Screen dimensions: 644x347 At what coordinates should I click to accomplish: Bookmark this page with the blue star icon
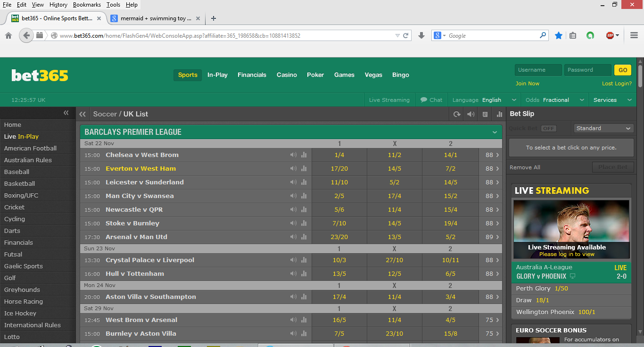(x=559, y=35)
